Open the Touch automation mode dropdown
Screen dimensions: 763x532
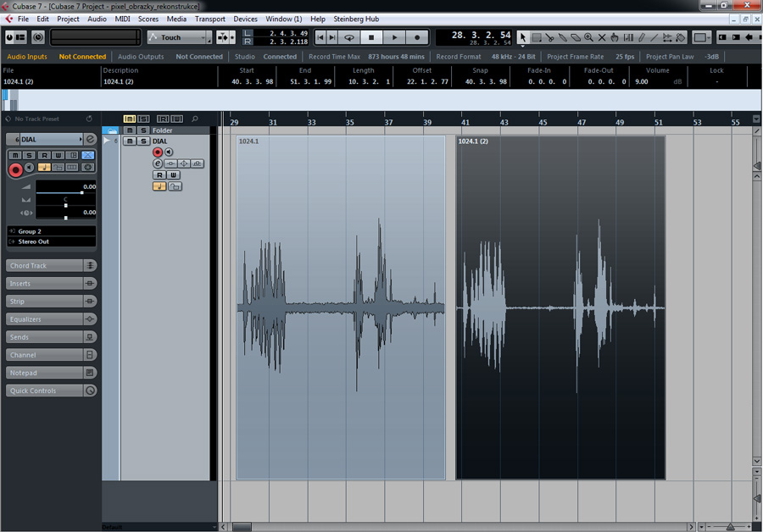click(x=179, y=37)
